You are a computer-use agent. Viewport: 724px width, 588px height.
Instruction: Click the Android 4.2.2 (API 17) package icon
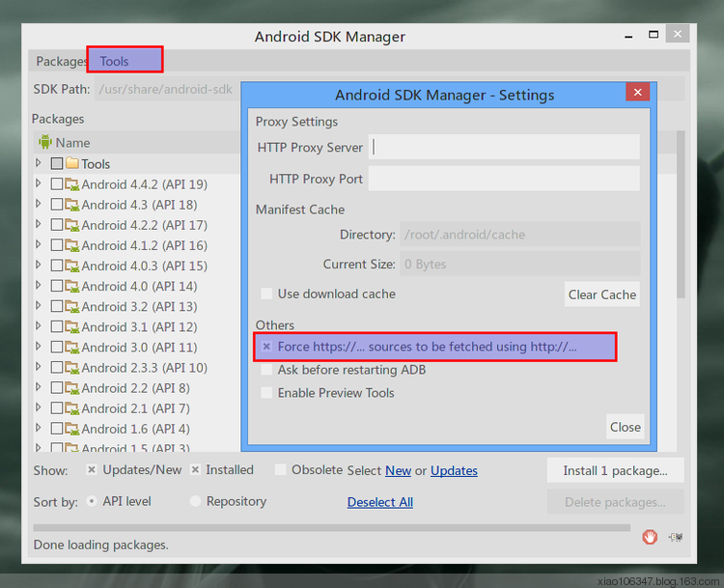71,225
